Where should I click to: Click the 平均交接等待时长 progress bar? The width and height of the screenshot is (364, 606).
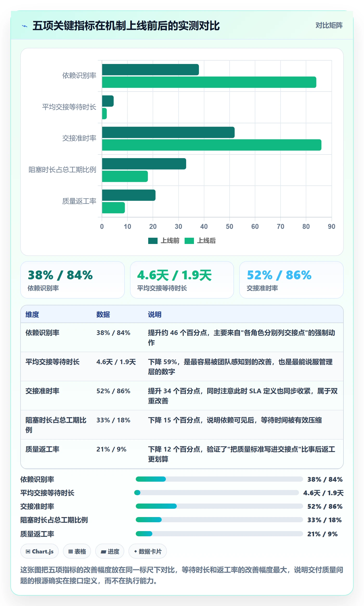(217, 493)
